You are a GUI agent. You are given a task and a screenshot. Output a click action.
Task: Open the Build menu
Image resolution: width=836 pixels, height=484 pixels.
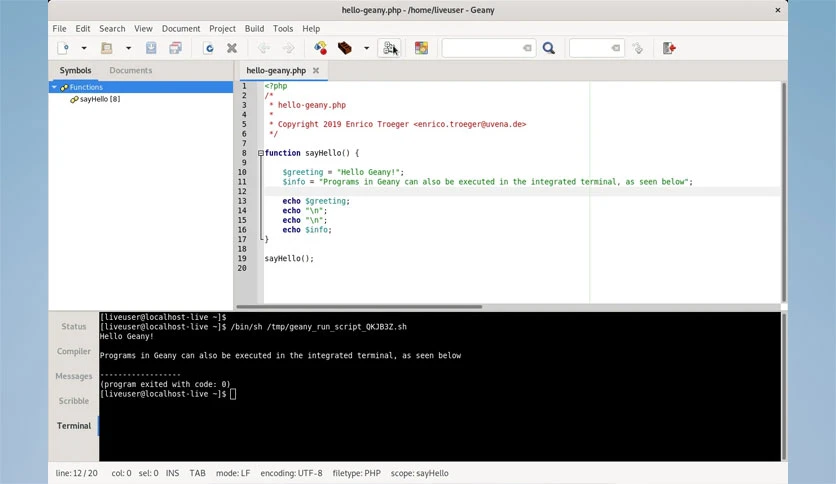pos(254,29)
